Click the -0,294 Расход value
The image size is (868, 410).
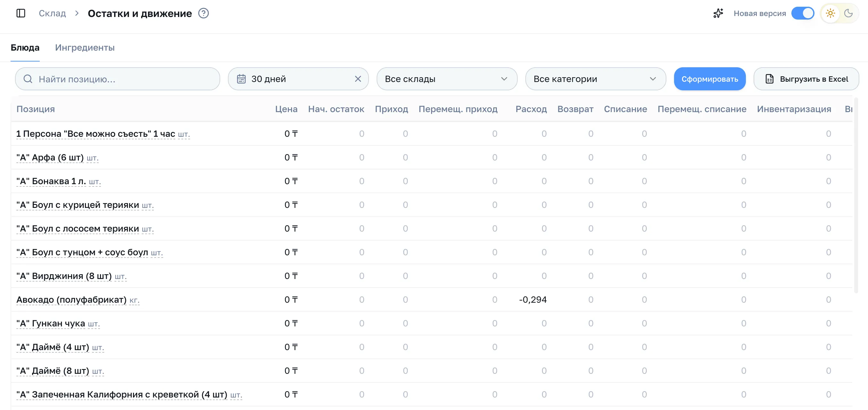533,299
